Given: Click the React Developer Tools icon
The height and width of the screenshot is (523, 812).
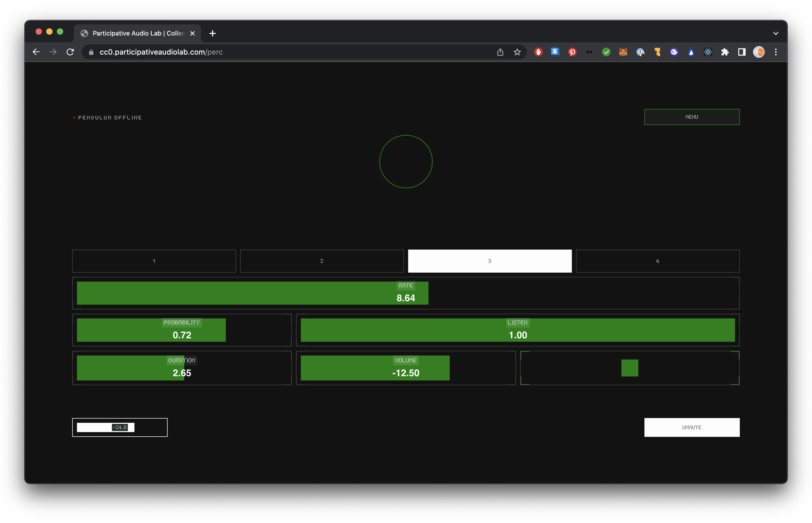Looking at the screenshot, I should pos(708,52).
